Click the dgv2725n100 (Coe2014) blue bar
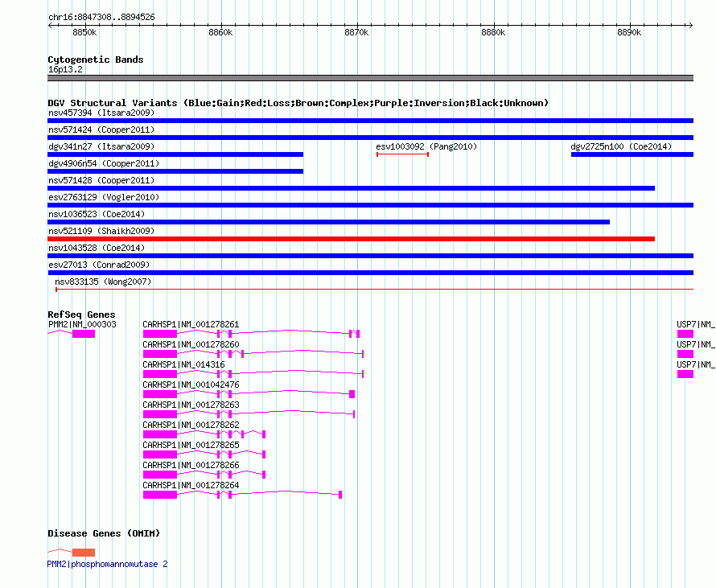 (632, 154)
